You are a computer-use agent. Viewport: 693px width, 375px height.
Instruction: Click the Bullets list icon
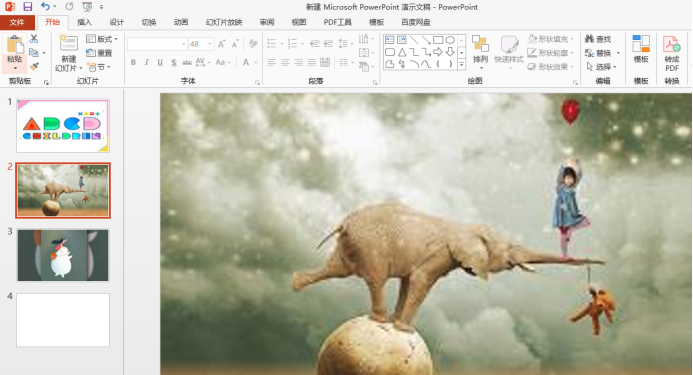coord(271,43)
